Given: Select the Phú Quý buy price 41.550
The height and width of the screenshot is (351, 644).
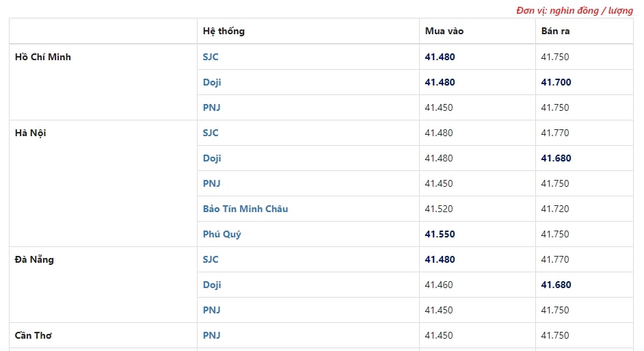Looking at the screenshot, I should click(x=440, y=234).
